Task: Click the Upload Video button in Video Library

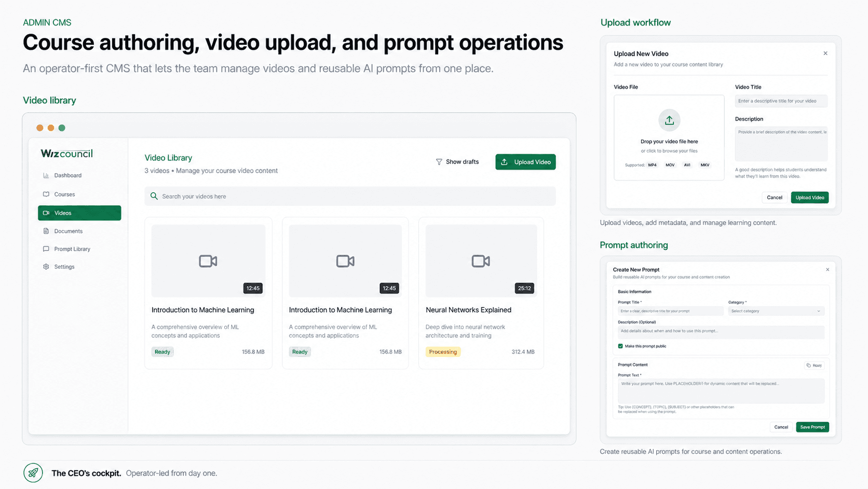Action: tap(525, 162)
